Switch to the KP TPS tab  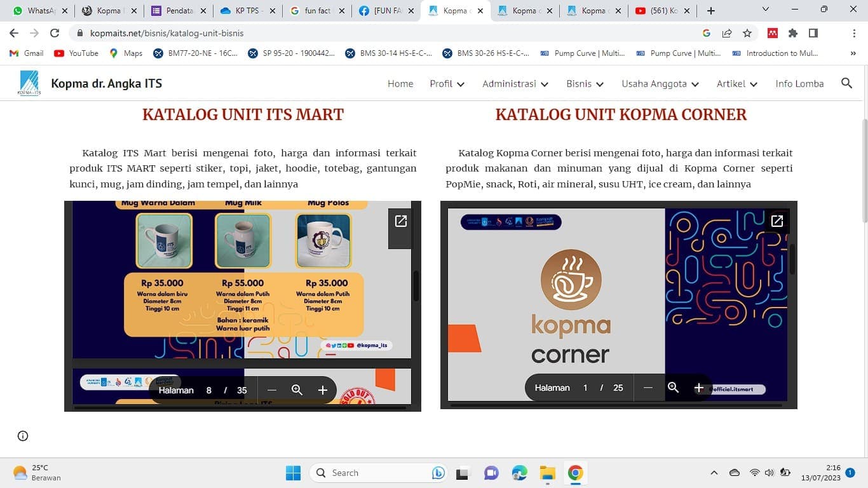[x=248, y=11]
